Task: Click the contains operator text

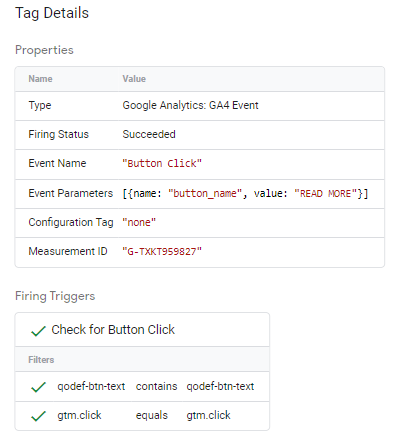Action: (x=156, y=386)
